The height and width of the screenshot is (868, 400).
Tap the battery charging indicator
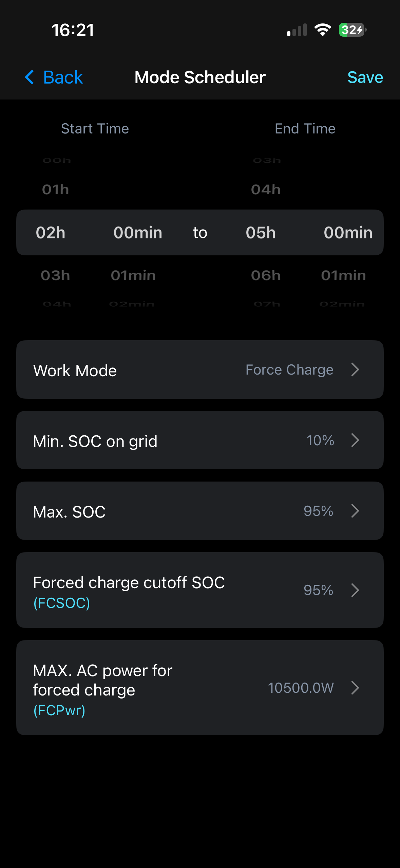pyautogui.click(x=353, y=30)
